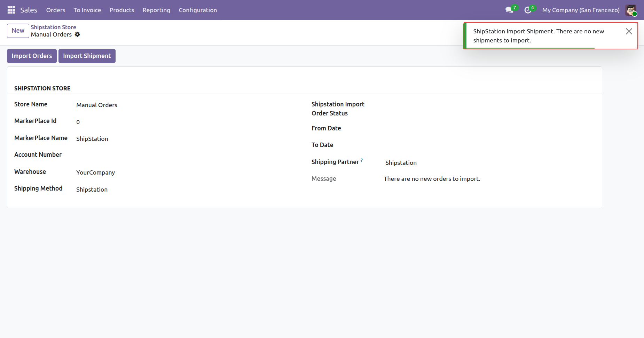Image resolution: width=644 pixels, height=338 pixels.
Task: Open the apps grid menu icon
Action: [x=11, y=10]
